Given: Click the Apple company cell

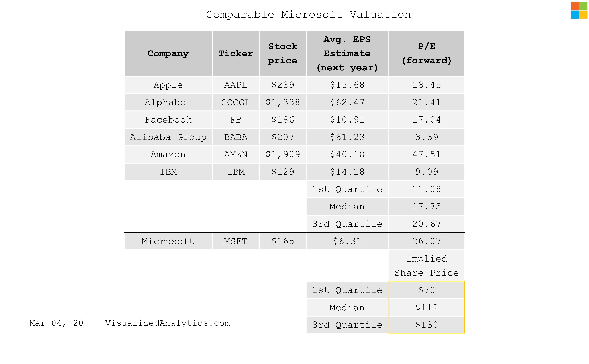Looking at the screenshot, I should [168, 85].
